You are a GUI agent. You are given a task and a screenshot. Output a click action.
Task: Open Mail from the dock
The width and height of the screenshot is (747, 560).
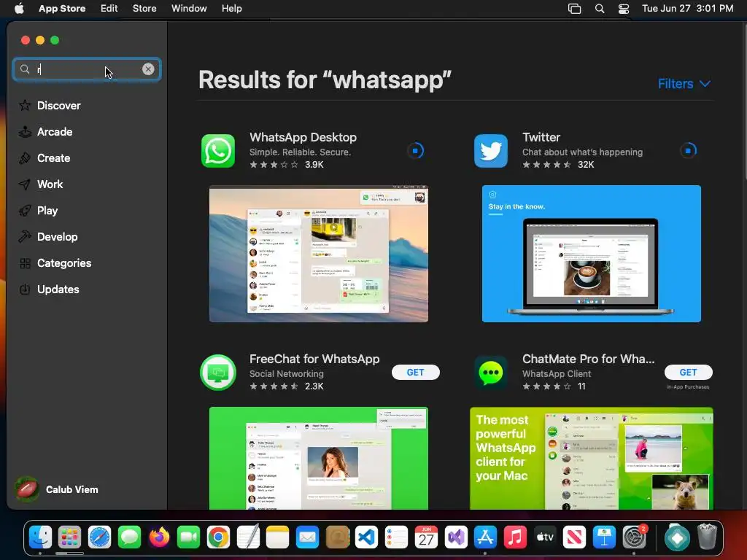(x=307, y=537)
